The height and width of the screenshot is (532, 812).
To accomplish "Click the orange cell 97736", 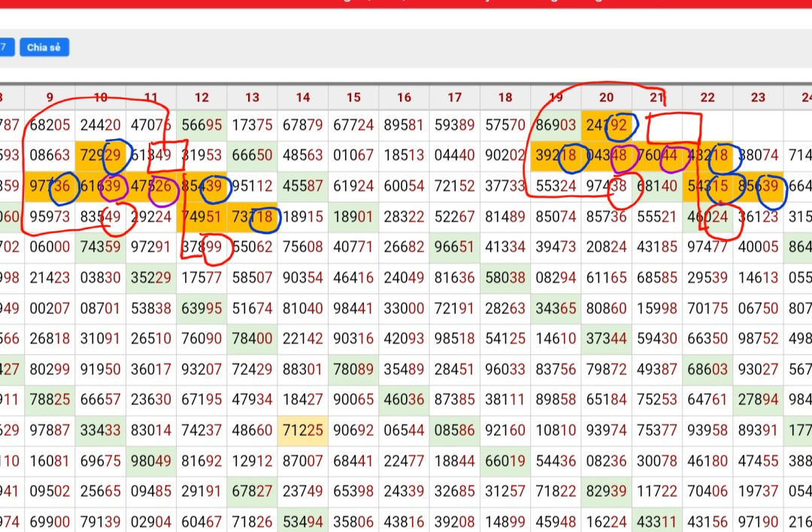I will [x=50, y=186].
